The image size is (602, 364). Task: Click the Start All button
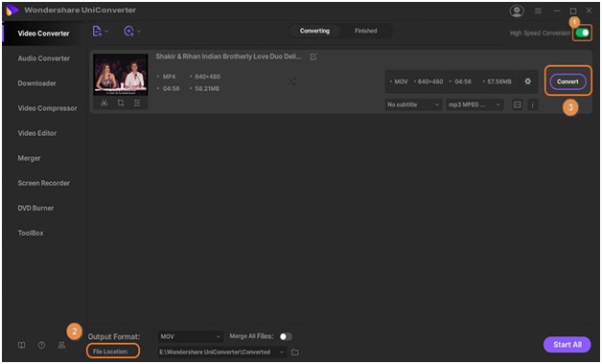click(x=567, y=345)
